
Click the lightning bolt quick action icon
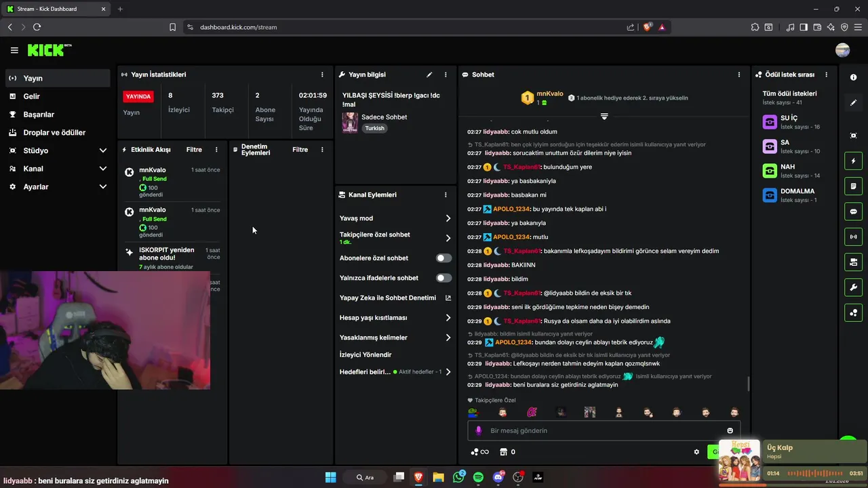[853, 161]
